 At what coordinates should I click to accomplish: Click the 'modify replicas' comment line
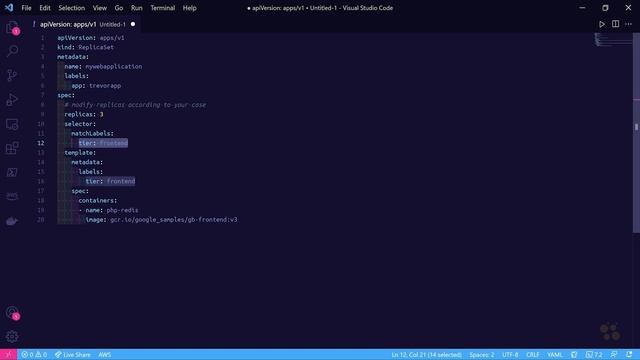(x=135, y=104)
